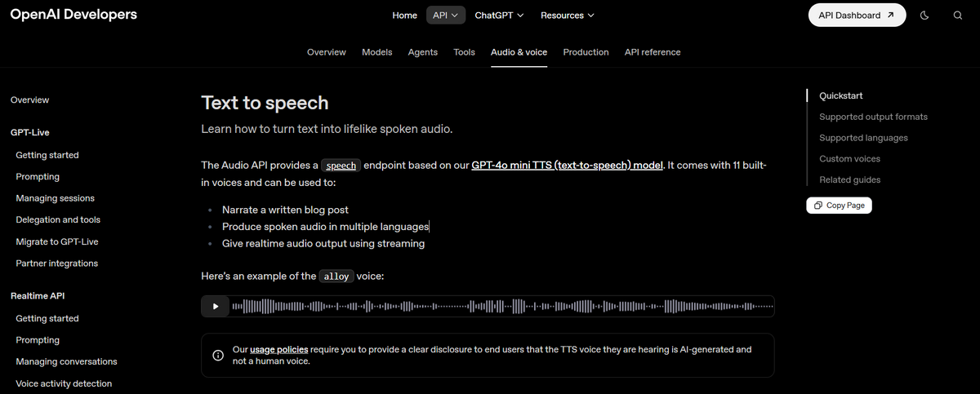Click the OpenAI Developers logo

[73, 15]
